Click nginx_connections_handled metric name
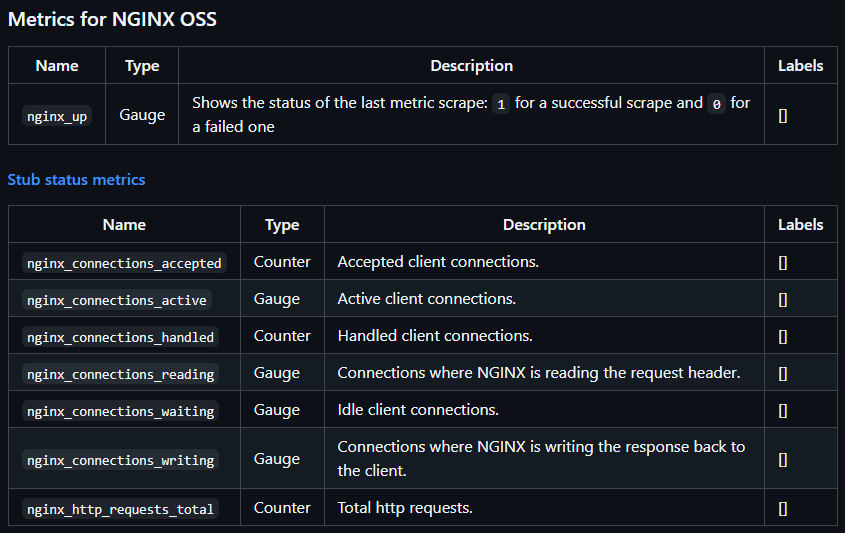 point(120,337)
